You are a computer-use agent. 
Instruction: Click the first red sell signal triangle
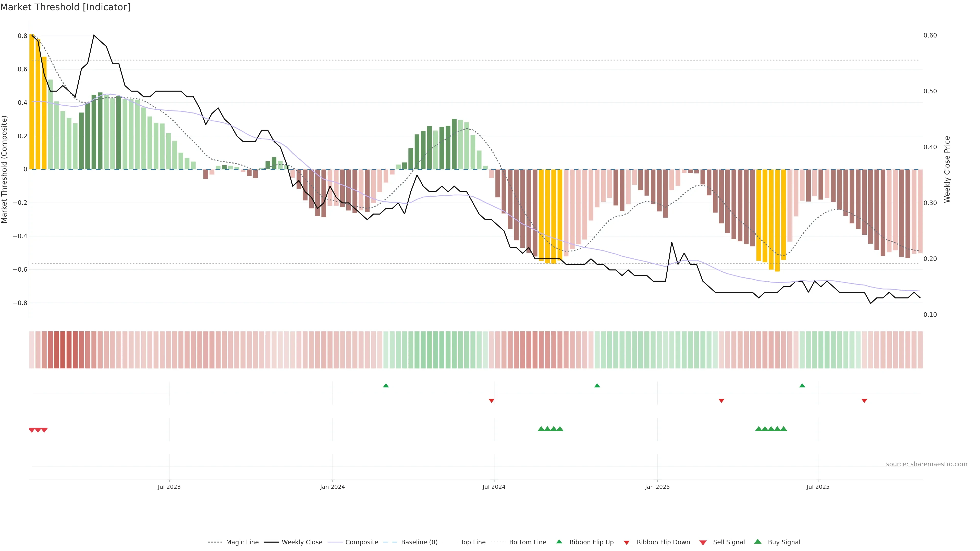(32, 430)
